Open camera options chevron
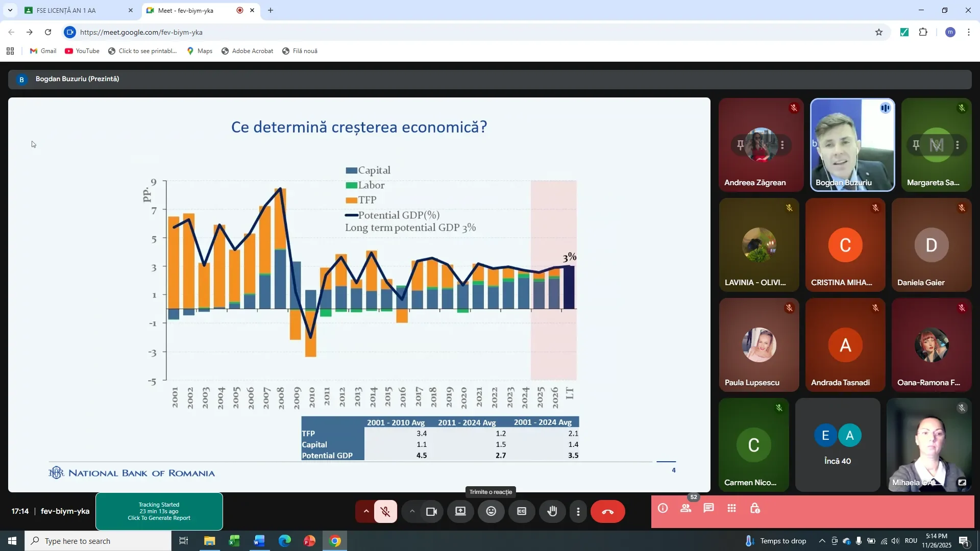The height and width of the screenshot is (551, 980). [412, 511]
